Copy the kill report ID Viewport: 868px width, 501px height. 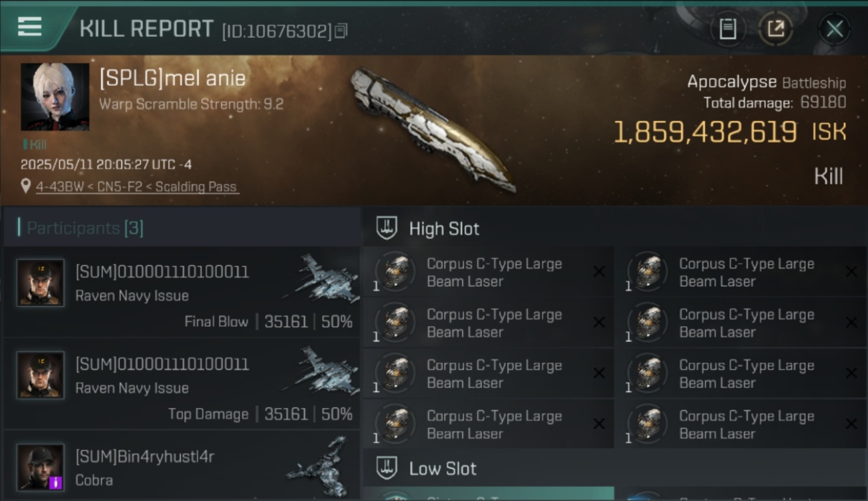coord(341,31)
